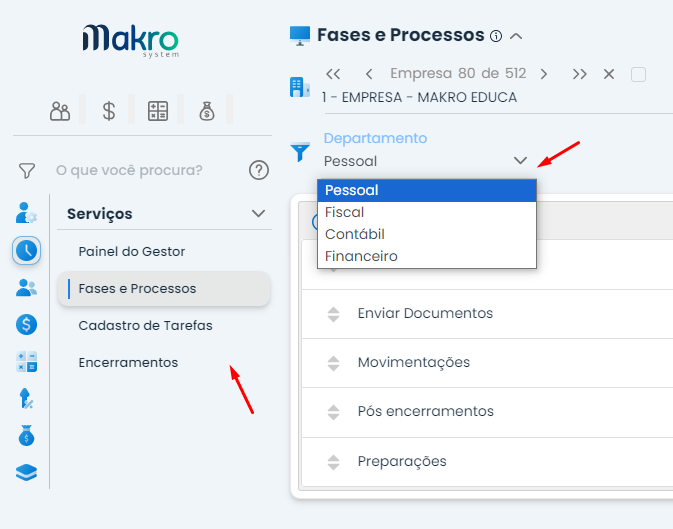Select the user settings sidebar icon
Screen dimensions: 673x529
pyautogui.click(x=26, y=213)
